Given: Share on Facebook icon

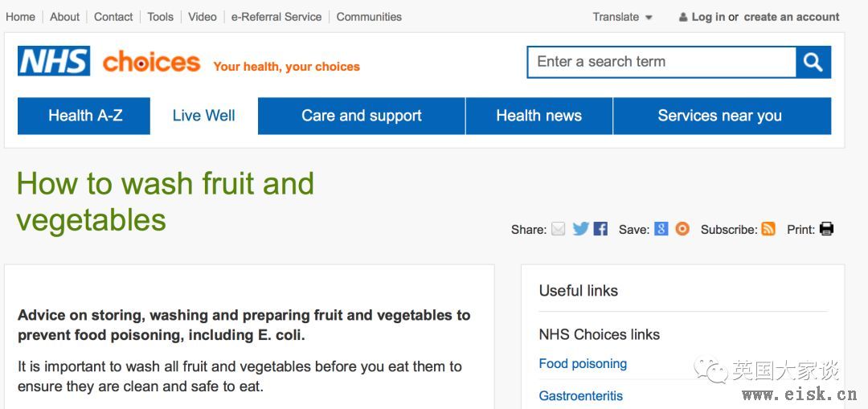Looking at the screenshot, I should (600, 228).
